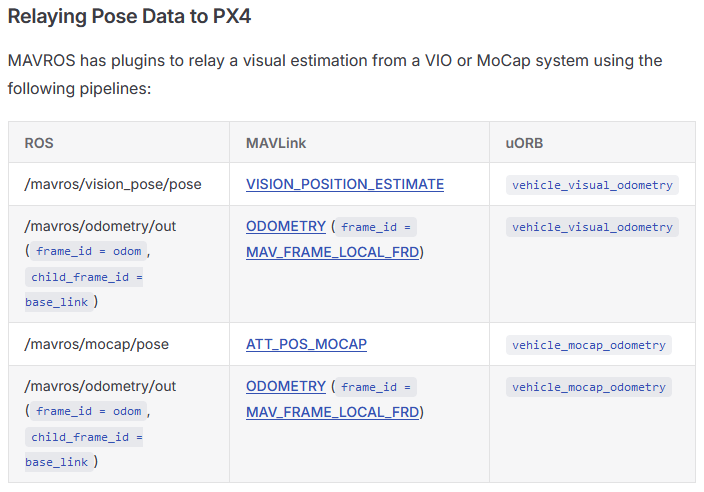Click "child_frame_id =" code in vehicle_mocap_odometry row
The width and height of the screenshot is (704, 492).
point(84,437)
